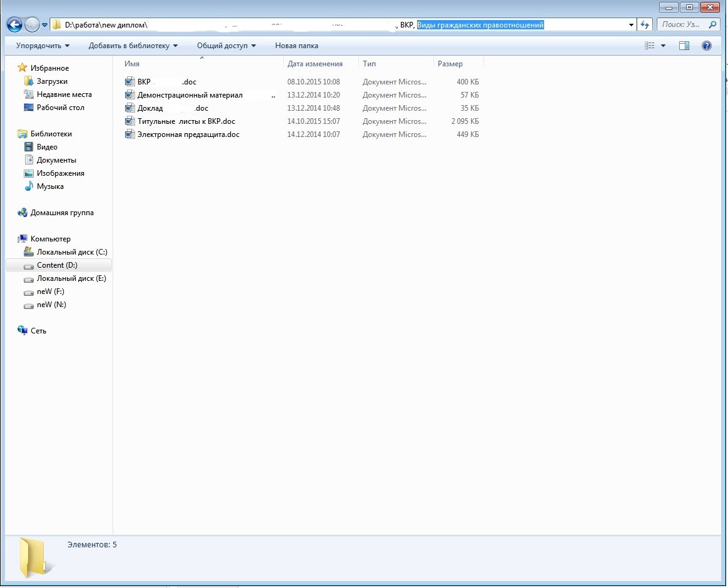
Task: Select the Content (D:) drive
Action: (x=59, y=265)
